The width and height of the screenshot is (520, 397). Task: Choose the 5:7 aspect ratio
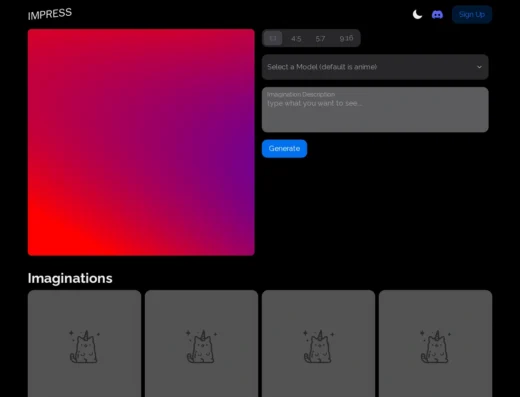tap(320, 39)
